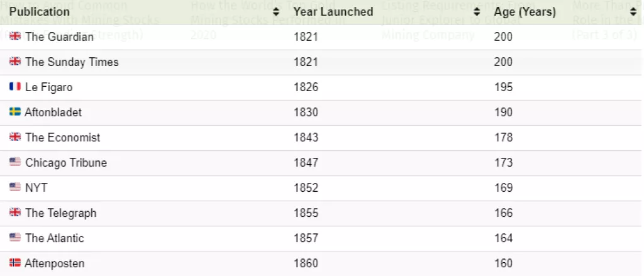This screenshot has width=644, height=276.
Task: Click the Swedish flag beside Aftonbladet
Action: coord(15,112)
